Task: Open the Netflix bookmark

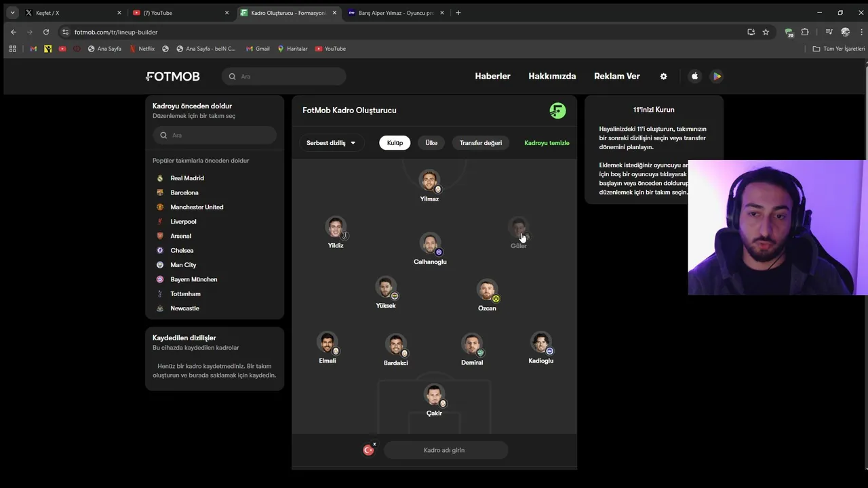Action: (x=142, y=49)
